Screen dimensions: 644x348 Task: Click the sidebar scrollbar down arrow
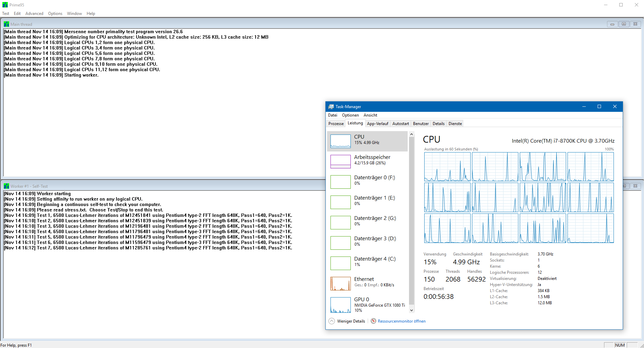(411, 310)
